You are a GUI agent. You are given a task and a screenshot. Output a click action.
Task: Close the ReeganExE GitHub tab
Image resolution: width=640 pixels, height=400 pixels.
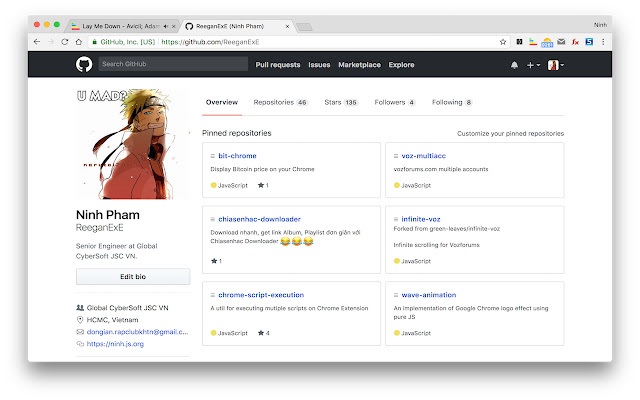click(x=287, y=26)
